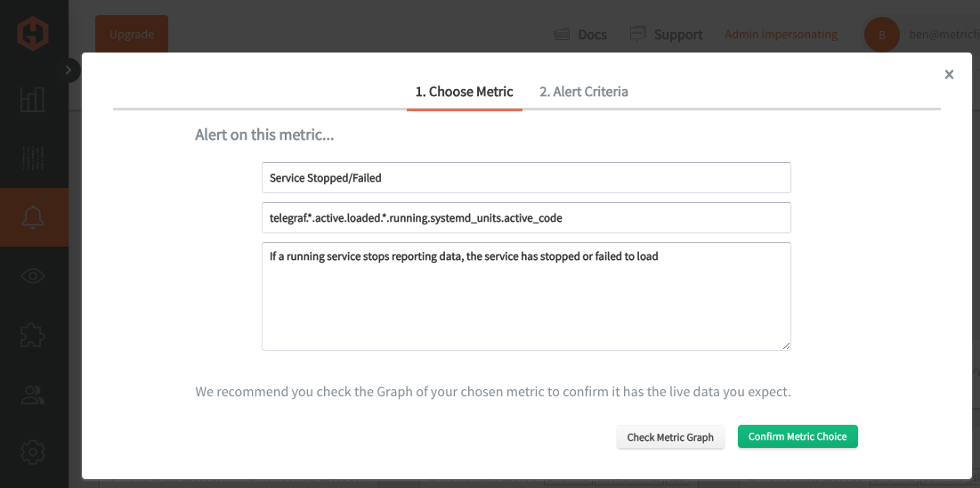
Task: Open the Docs link
Action: (x=580, y=35)
